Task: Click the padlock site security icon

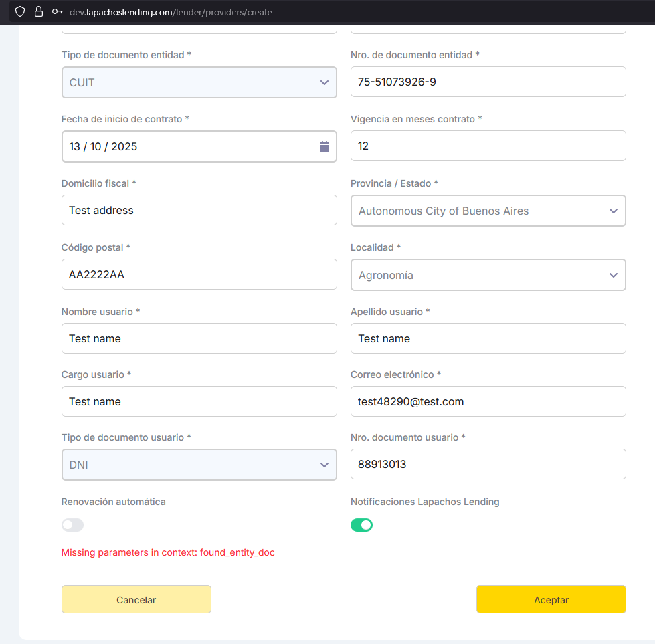Action: click(x=39, y=11)
